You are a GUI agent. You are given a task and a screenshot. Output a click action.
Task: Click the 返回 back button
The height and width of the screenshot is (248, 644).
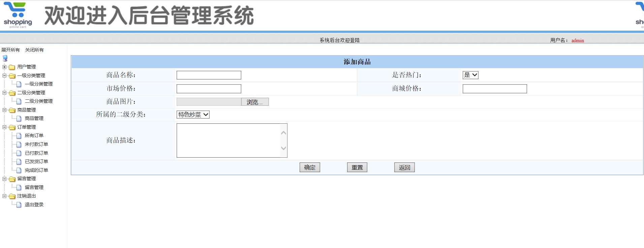click(404, 167)
